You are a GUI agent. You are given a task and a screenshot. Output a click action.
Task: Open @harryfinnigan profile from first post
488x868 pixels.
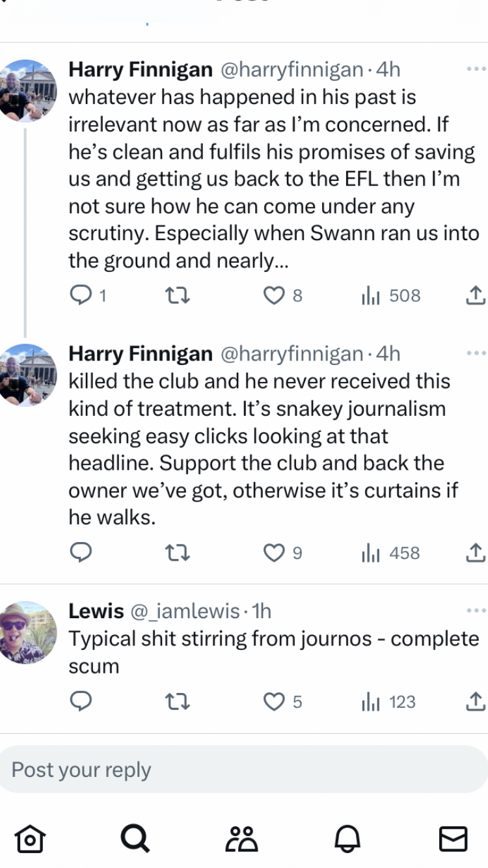(x=292, y=69)
